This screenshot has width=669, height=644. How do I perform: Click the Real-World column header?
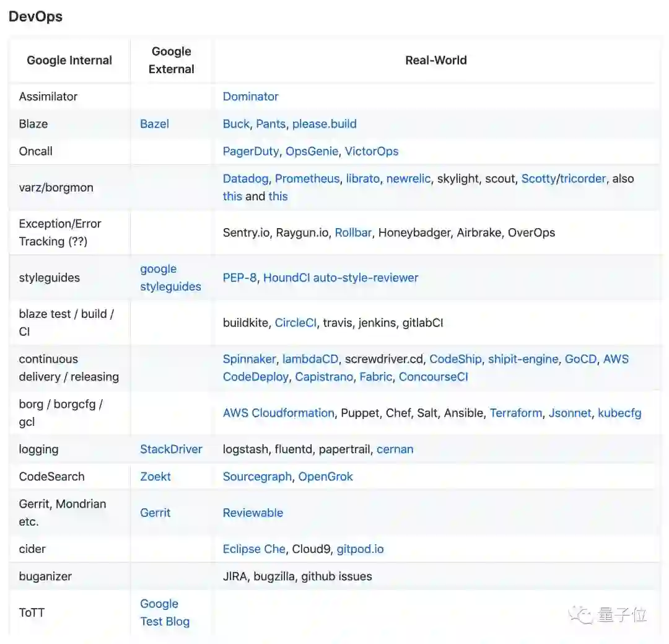coord(435,60)
